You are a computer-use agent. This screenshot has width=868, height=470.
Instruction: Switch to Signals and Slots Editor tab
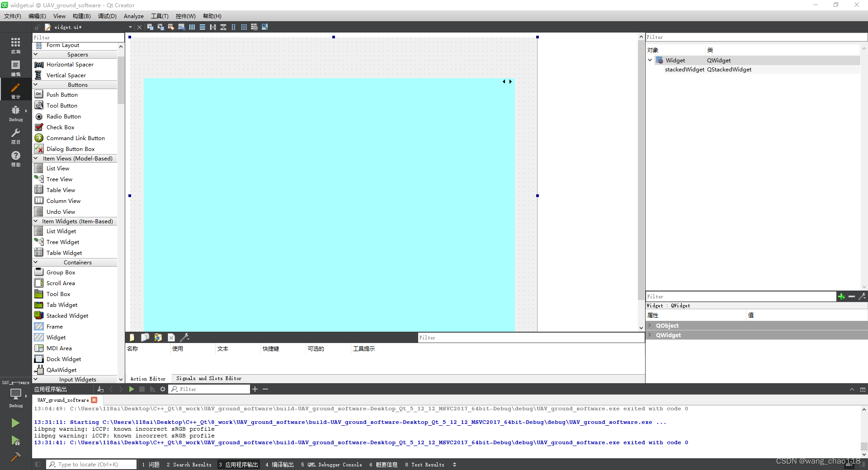coord(209,378)
